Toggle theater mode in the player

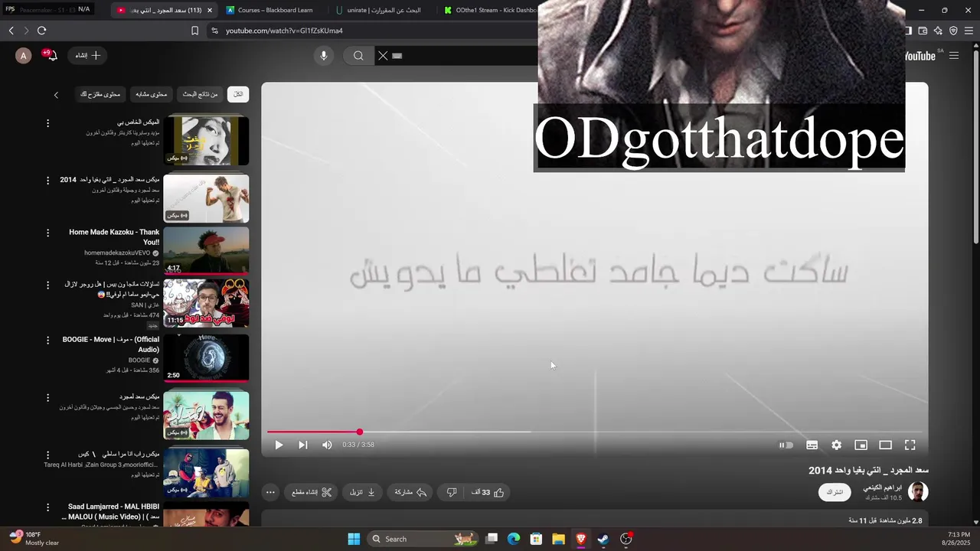pyautogui.click(x=886, y=445)
